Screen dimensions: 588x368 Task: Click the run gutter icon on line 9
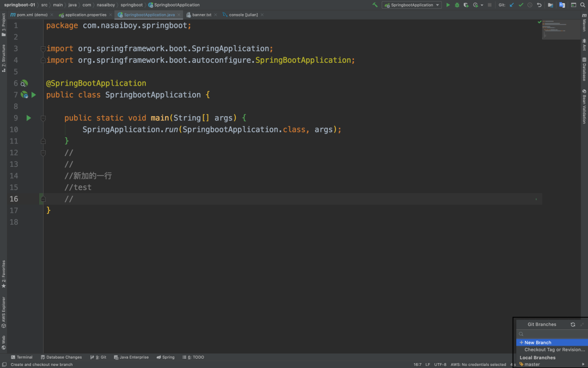coord(28,118)
